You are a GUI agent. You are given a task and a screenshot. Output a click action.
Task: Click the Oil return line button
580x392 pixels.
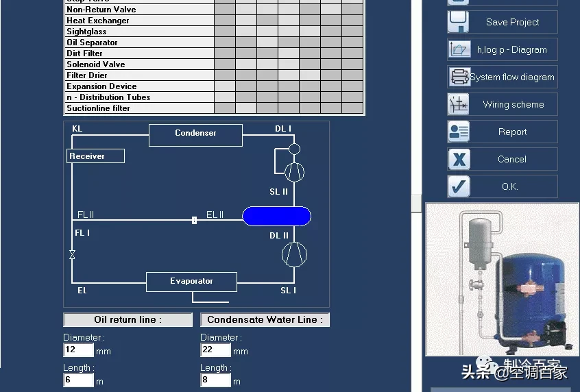(128, 319)
